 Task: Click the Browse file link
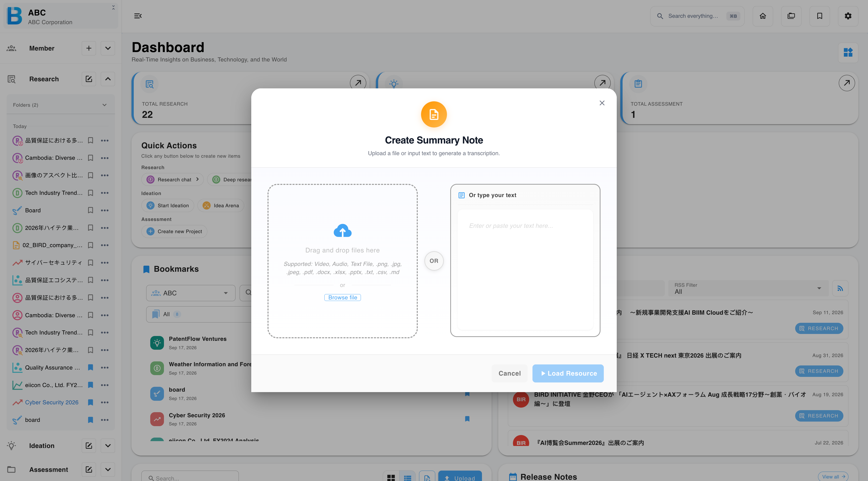click(343, 297)
